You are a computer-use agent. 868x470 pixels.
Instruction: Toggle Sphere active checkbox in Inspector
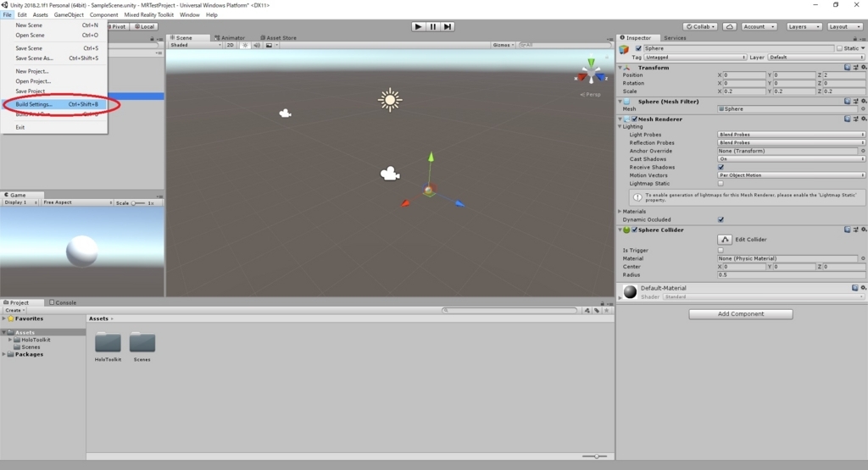(638, 48)
